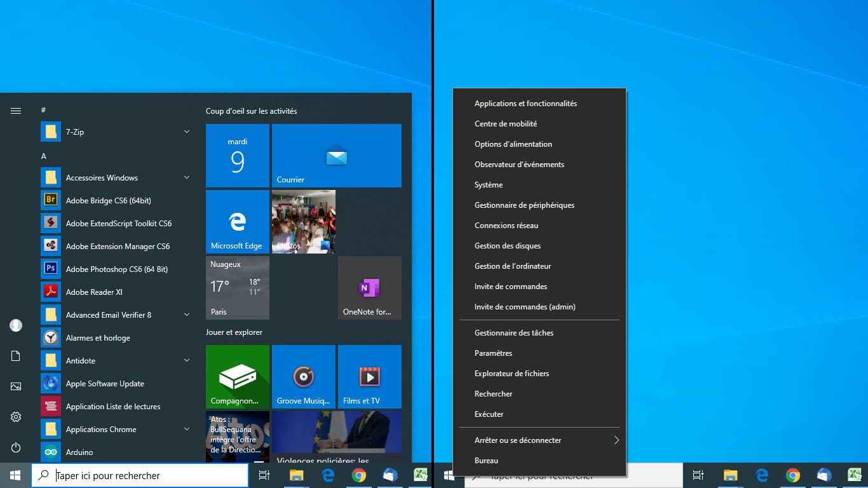The height and width of the screenshot is (488, 868).
Task: Choose Invite de commandes (admin)
Action: click(525, 307)
